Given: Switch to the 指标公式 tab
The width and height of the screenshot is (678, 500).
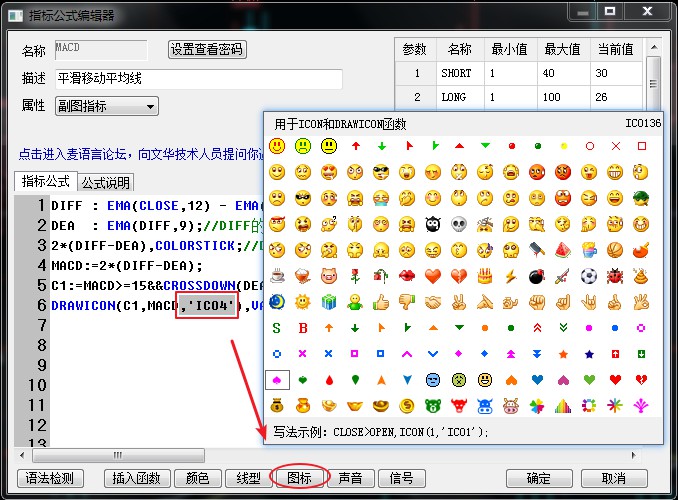Looking at the screenshot, I should pyautogui.click(x=46, y=181).
